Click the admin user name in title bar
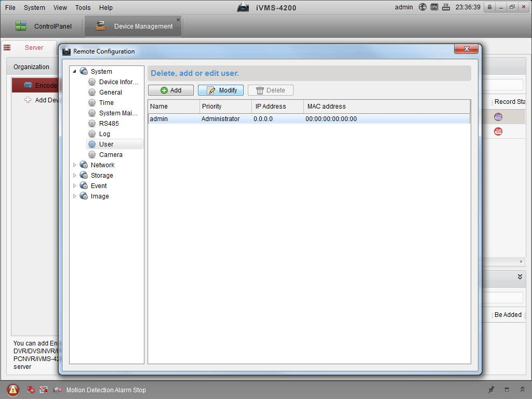Screen dimensions: 532x399 tap(404, 7)
